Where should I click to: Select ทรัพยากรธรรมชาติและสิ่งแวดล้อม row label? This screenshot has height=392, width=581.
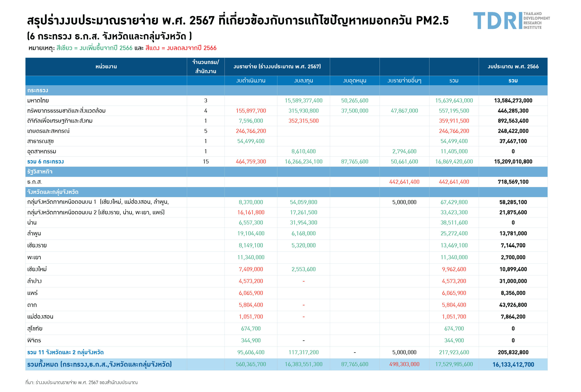coord(66,111)
